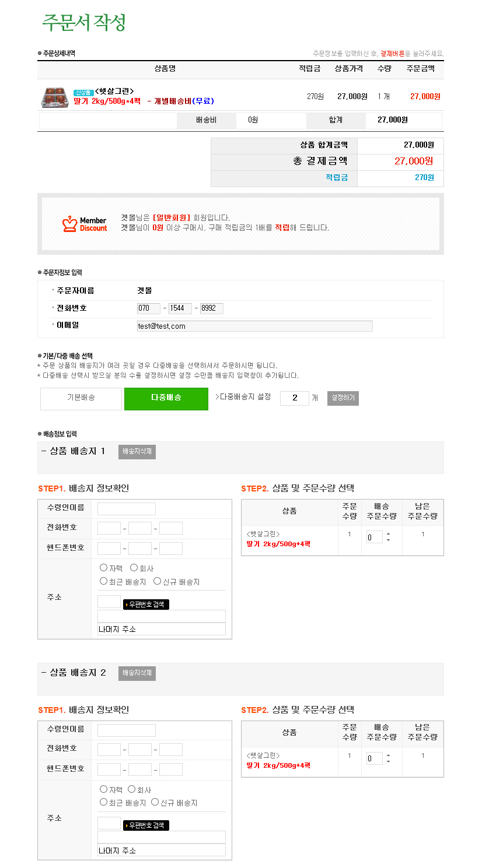The image size is (496, 868).
Task: Click the Member Discount crown icon
Action: pyautogui.click(x=70, y=224)
